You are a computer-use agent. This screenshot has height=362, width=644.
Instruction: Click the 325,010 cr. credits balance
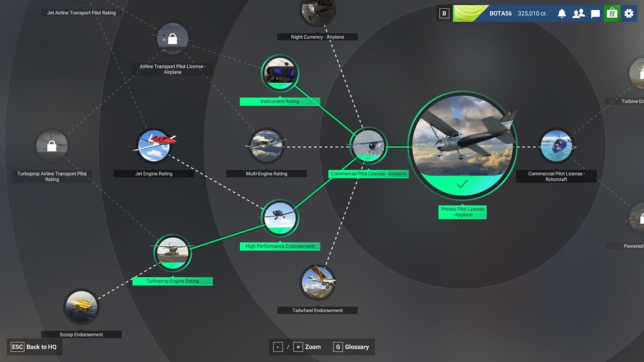click(532, 14)
